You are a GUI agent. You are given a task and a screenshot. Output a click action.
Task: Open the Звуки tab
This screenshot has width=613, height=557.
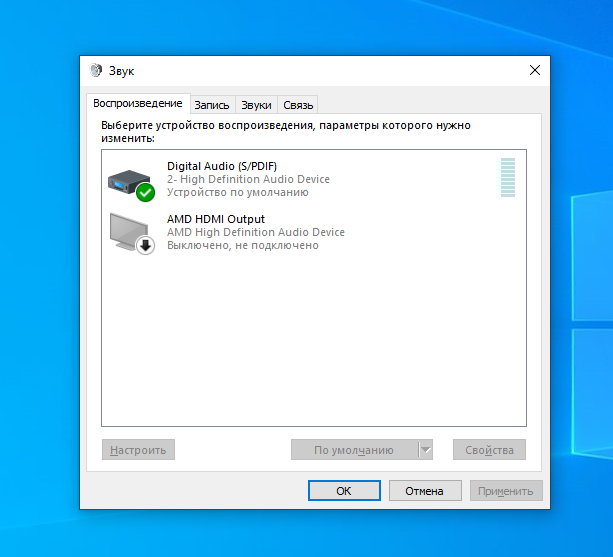click(x=256, y=105)
